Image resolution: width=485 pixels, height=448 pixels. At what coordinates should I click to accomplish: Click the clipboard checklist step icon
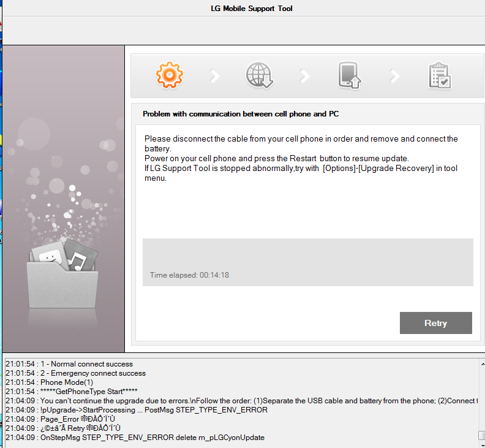coord(440,76)
